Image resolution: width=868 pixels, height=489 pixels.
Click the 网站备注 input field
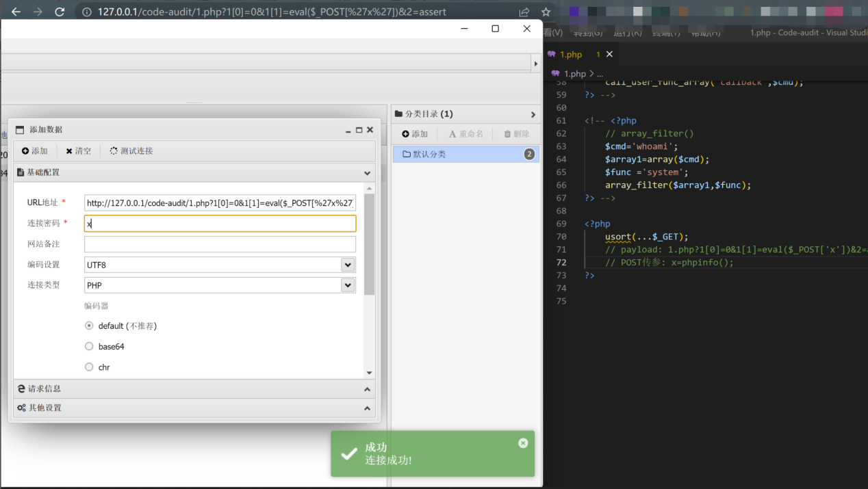(x=220, y=244)
